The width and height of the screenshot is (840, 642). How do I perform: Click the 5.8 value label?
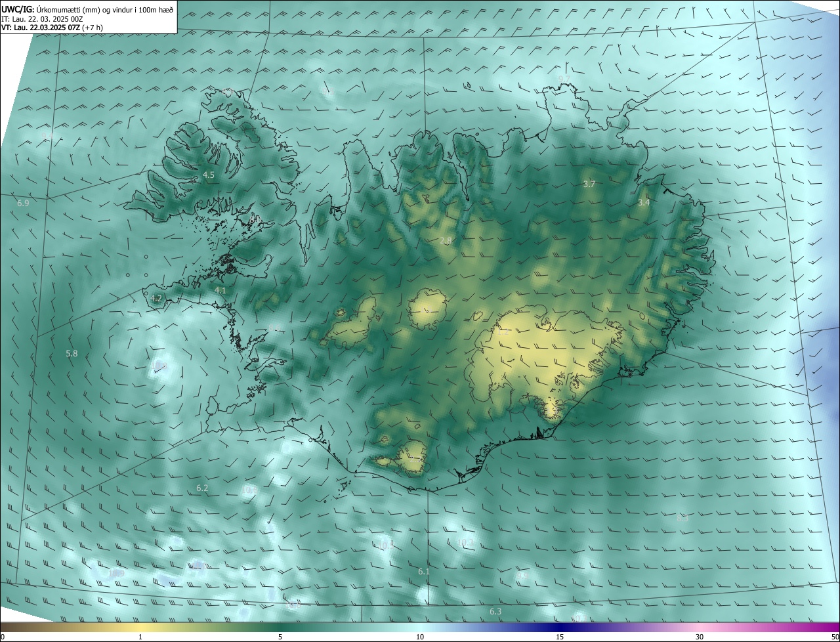pos(72,354)
